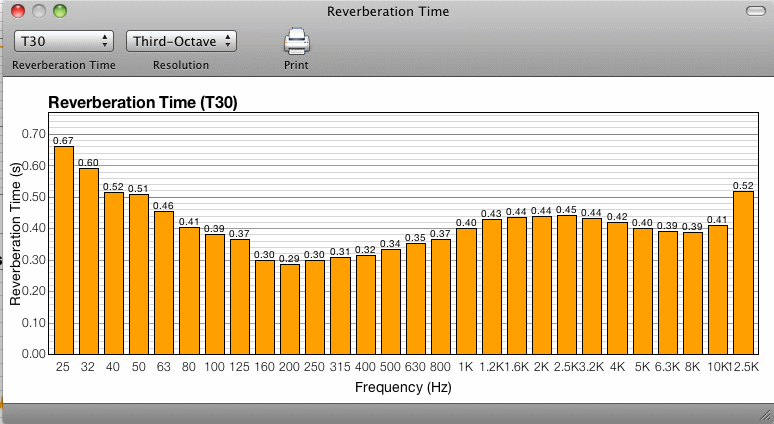The width and height of the screenshot is (774, 424).
Task: Zoom the window using the green button
Action: coord(59,11)
